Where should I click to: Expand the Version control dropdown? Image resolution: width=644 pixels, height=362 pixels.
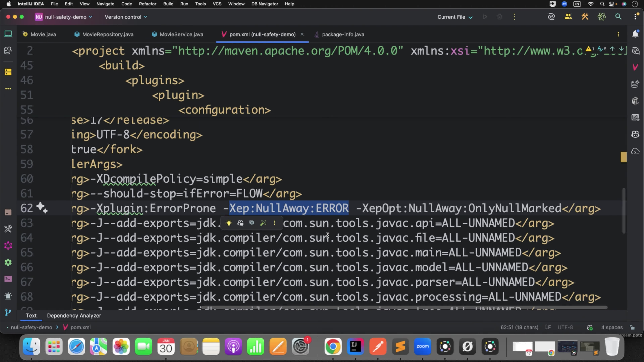coord(126,17)
